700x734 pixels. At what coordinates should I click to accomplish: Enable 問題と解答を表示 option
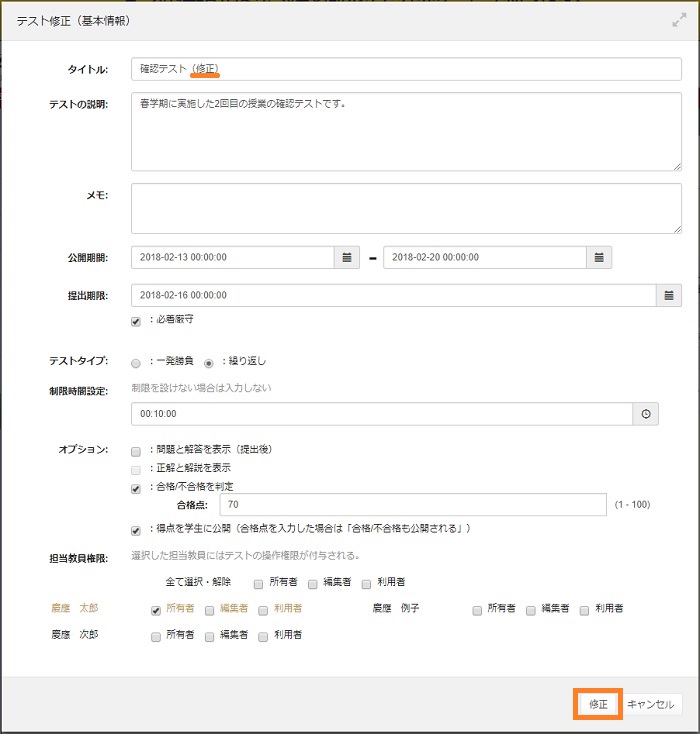(x=136, y=451)
